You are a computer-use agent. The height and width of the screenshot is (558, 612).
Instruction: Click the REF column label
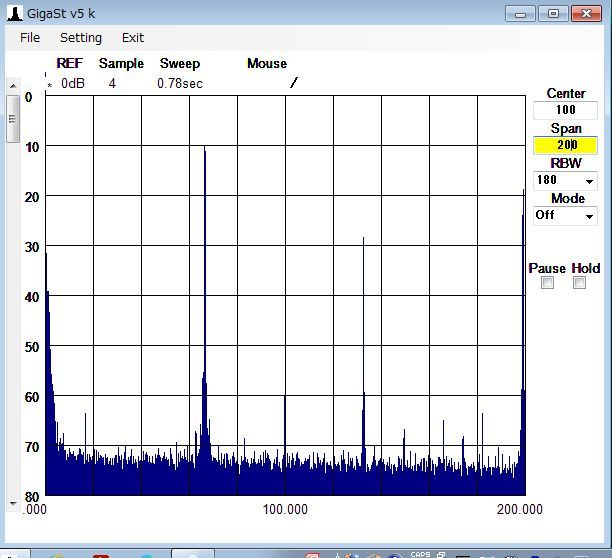tap(69, 63)
